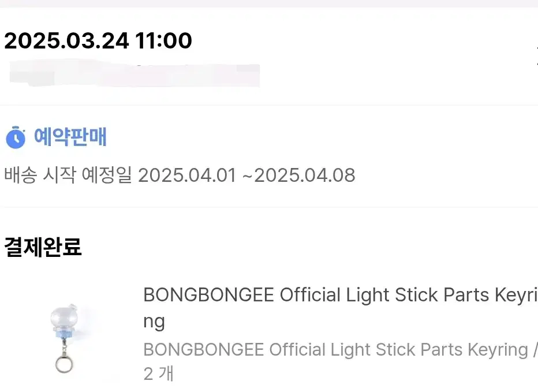Tap the 결제완료 payment status heading
The height and width of the screenshot is (392, 538).
coord(43,247)
